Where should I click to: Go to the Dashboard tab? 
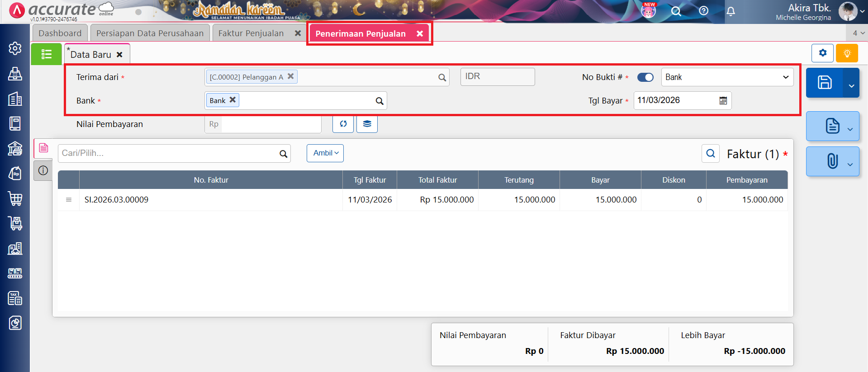(x=60, y=33)
